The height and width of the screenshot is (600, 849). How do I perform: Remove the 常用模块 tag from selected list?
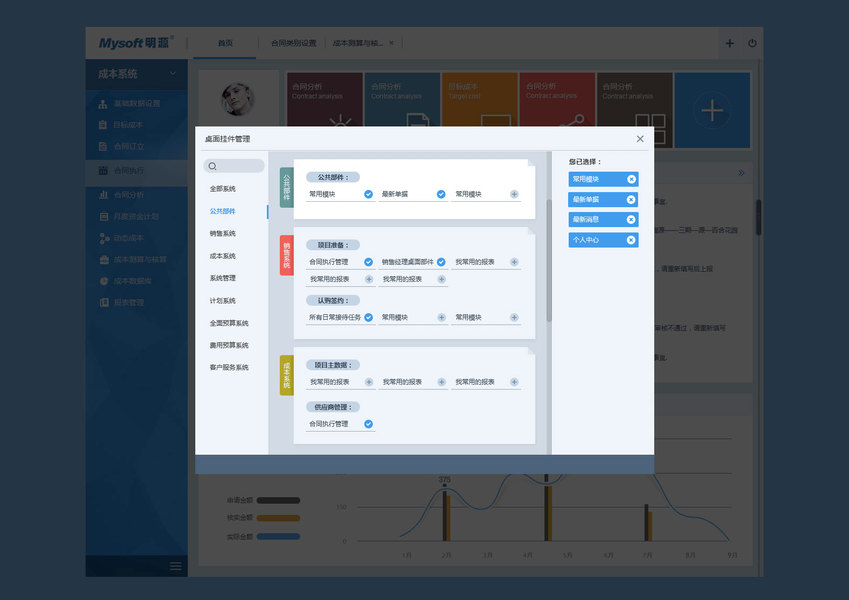[x=631, y=179]
